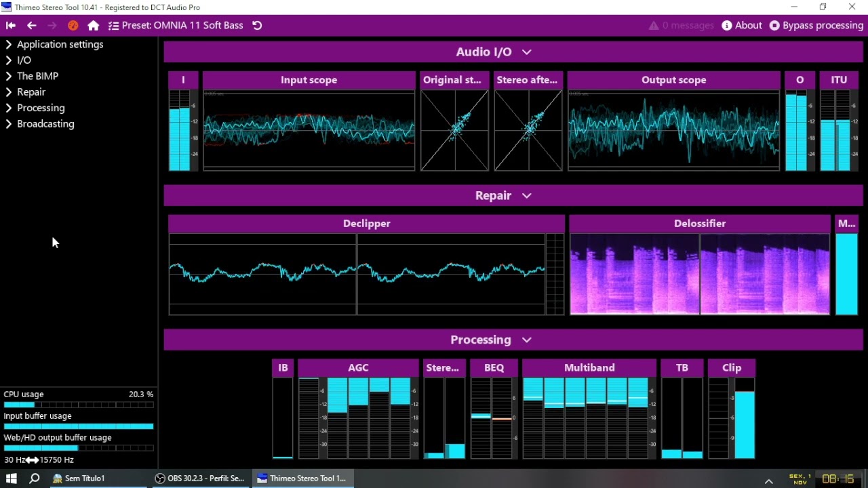
Task: Click the 20.3 % CPU value
Action: pyautogui.click(x=141, y=394)
